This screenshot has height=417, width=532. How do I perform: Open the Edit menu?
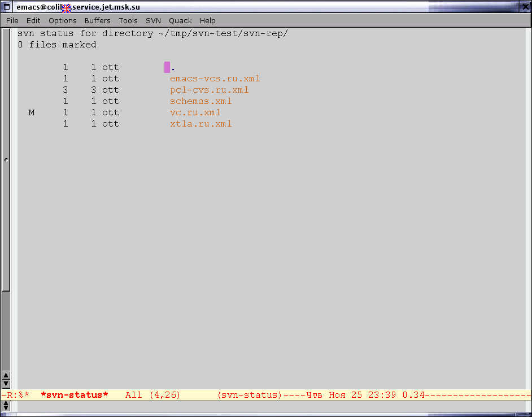[33, 21]
